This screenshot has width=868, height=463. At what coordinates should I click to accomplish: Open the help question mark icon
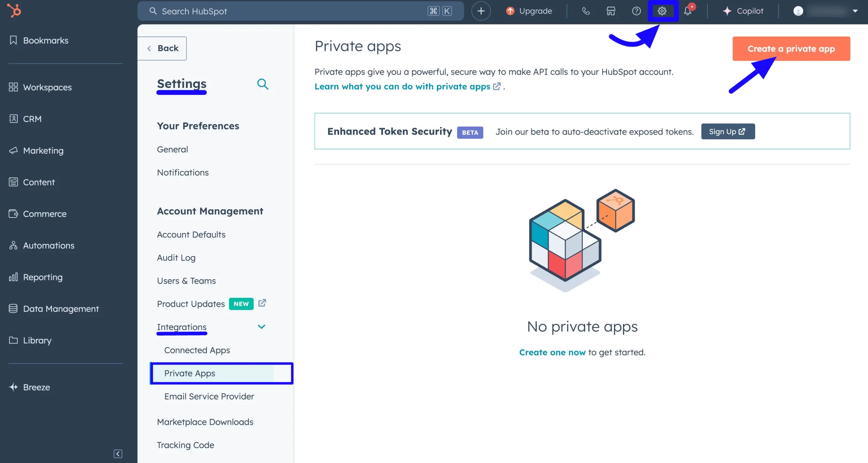tap(636, 11)
